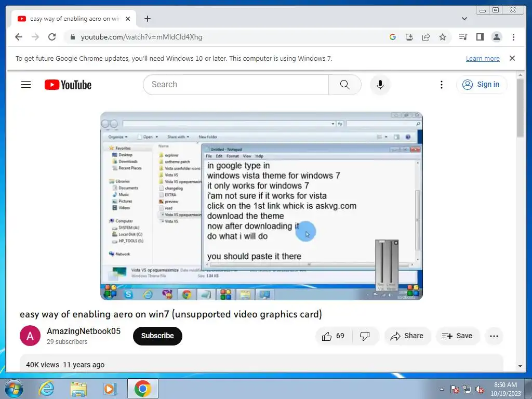532x399 pixels.
Task: Click the scrollbar down arrow
Action: tap(520, 366)
